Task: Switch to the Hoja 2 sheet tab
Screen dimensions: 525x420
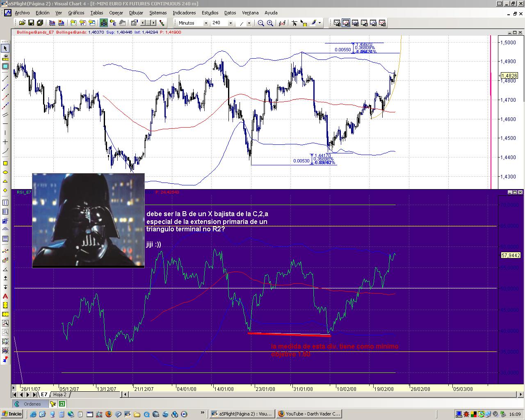Action: click(x=60, y=395)
